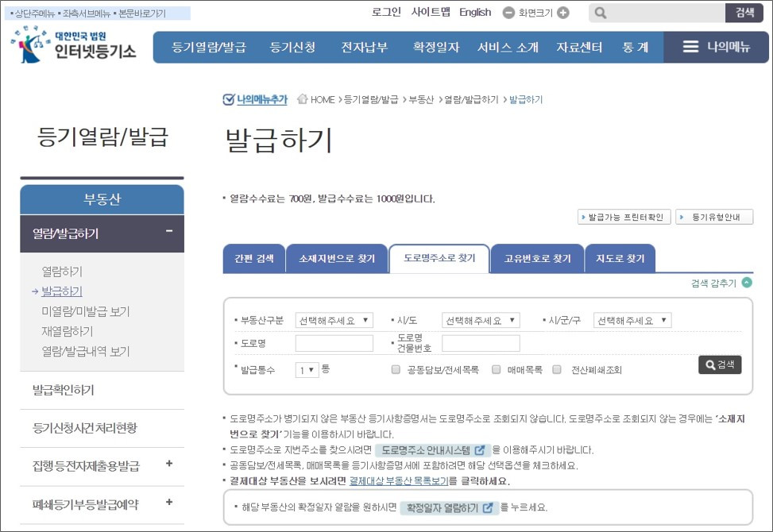Open 발급하기 in sidebar
773x532 pixels.
click(x=62, y=291)
